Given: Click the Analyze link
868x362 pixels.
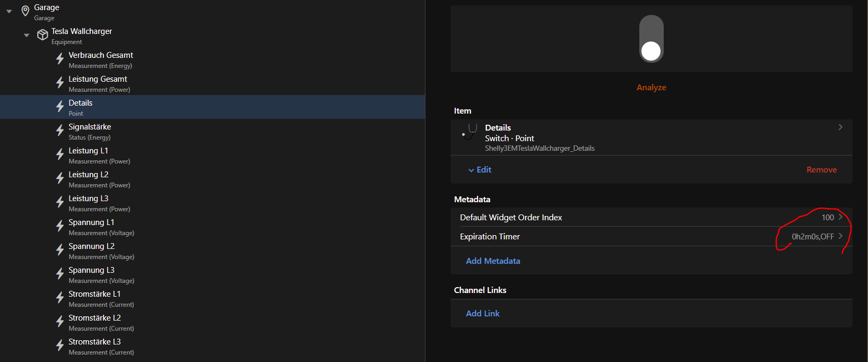Looking at the screenshot, I should pyautogui.click(x=651, y=88).
